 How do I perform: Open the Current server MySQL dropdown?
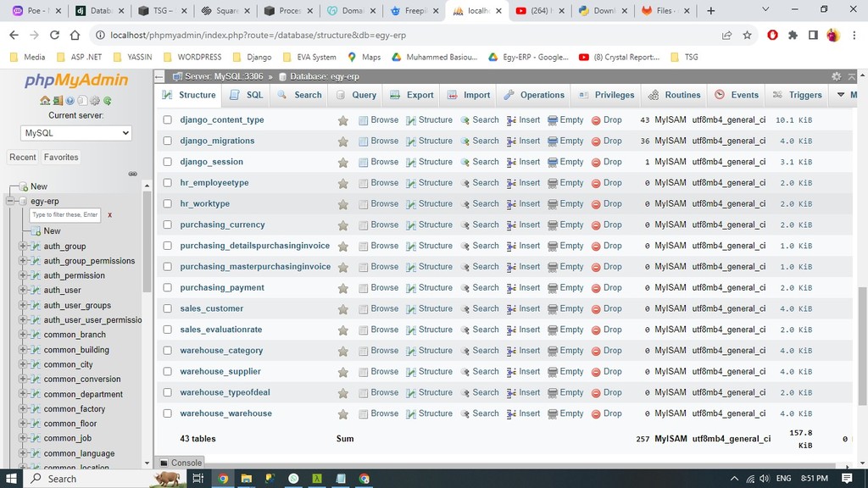75,133
